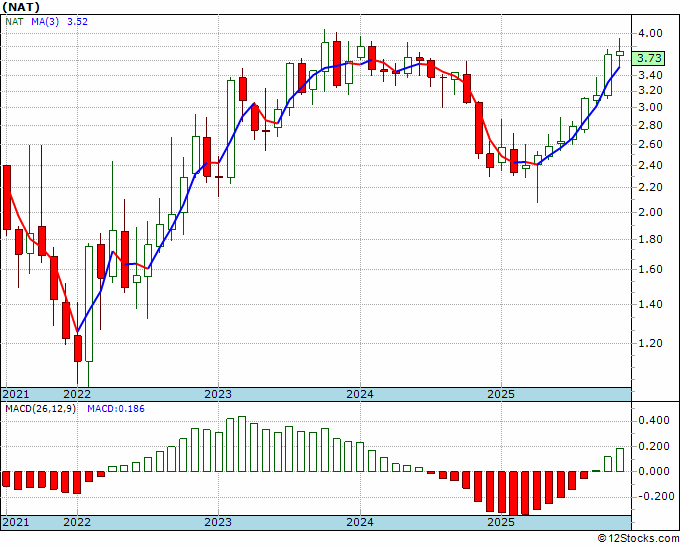This screenshot has width=680, height=546.
Task: Click the 2.80 price axis label
Action: [650, 125]
